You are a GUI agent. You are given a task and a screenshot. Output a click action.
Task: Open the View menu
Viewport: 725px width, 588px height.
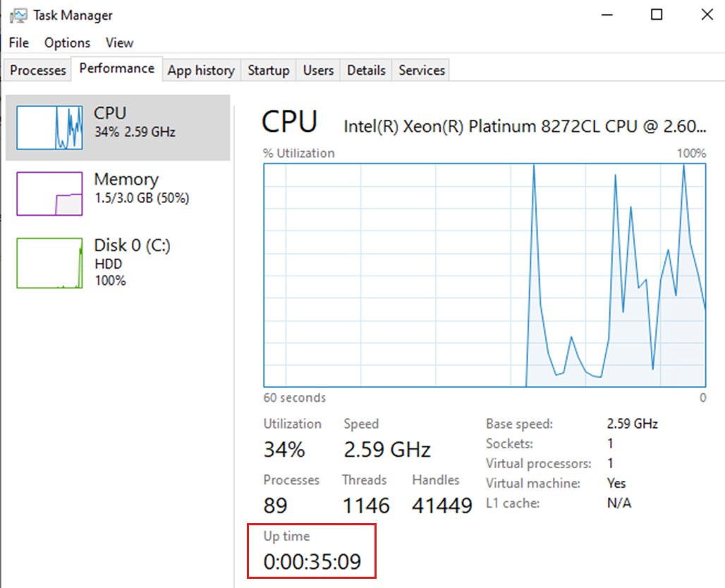[119, 42]
